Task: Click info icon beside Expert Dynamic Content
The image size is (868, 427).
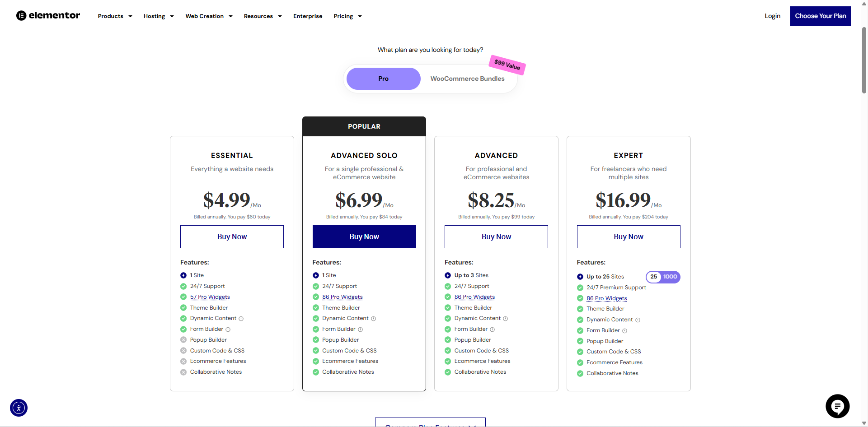Action: [638, 320]
